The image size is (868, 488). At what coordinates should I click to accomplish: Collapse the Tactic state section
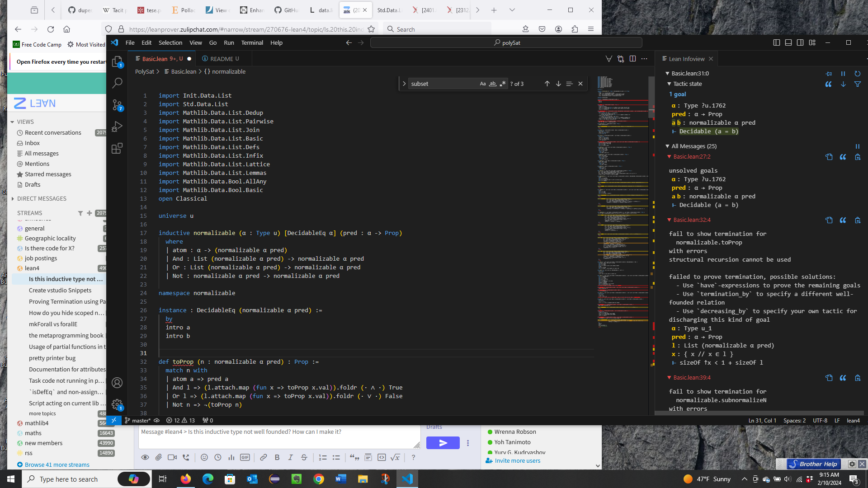tap(670, 84)
